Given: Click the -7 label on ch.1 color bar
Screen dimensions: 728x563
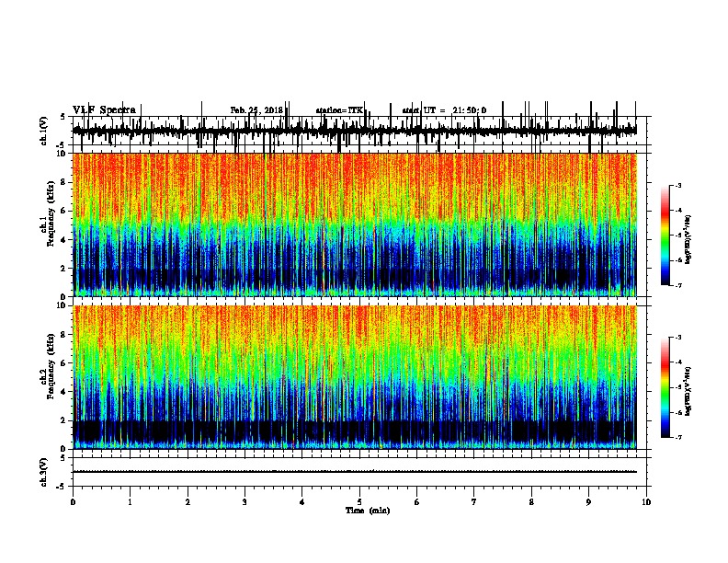Looking at the screenshot, I should tap(678, 286).
